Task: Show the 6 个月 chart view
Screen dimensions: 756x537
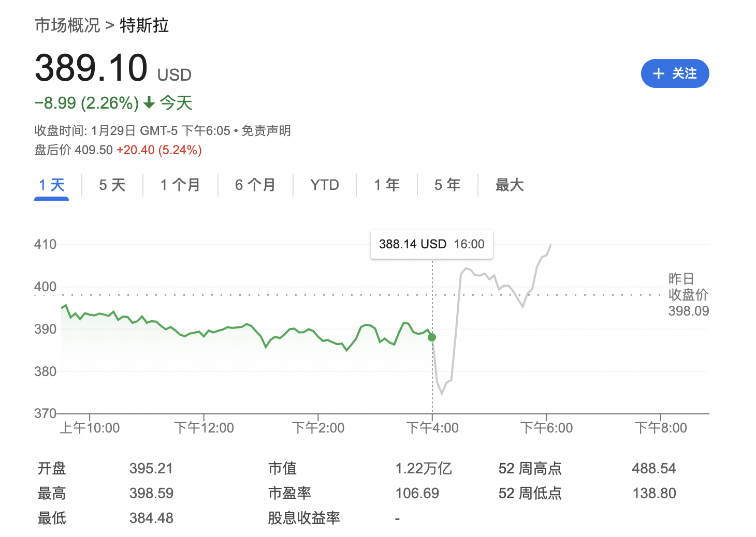Action: [255, 185]
